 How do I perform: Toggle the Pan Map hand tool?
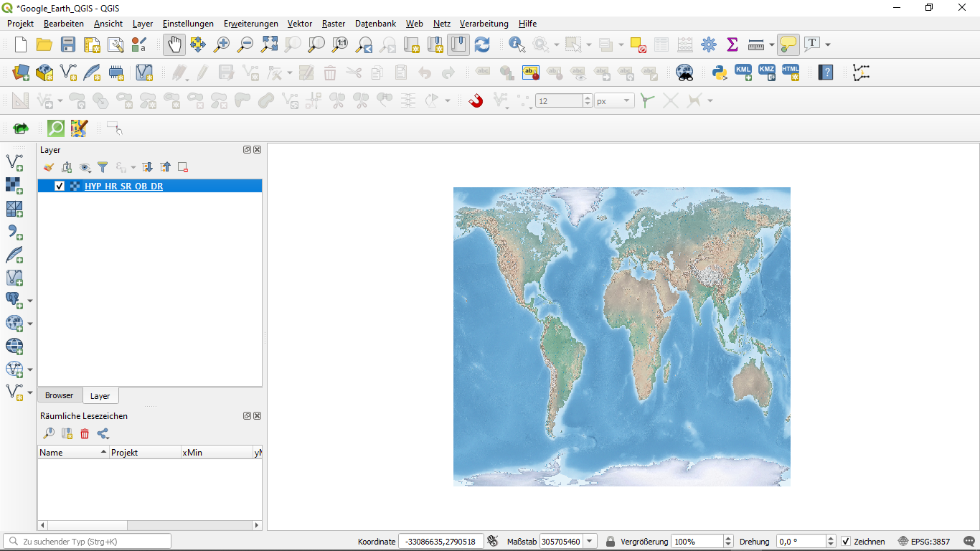point(174,44)
